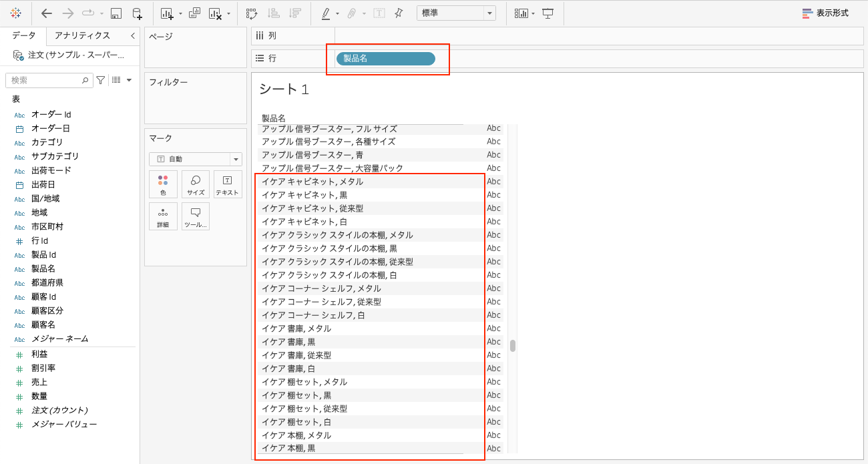The image size is (868, 464).
Task: Toggle fixed axes with the pin icon
Action: click(x=398, y=13)
